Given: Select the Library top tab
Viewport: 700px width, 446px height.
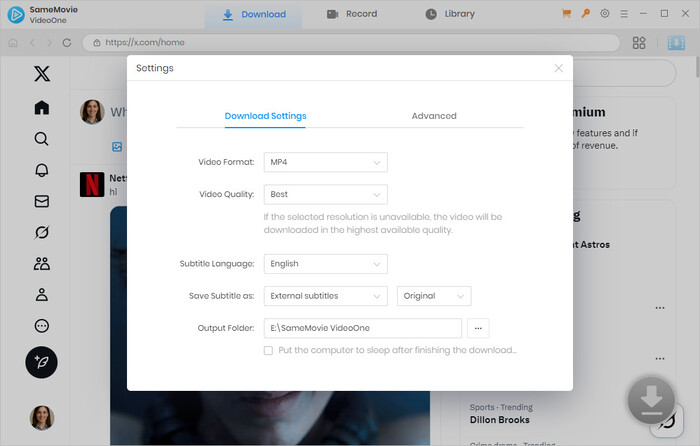Looking at the screenshot, I should point(450,14).
